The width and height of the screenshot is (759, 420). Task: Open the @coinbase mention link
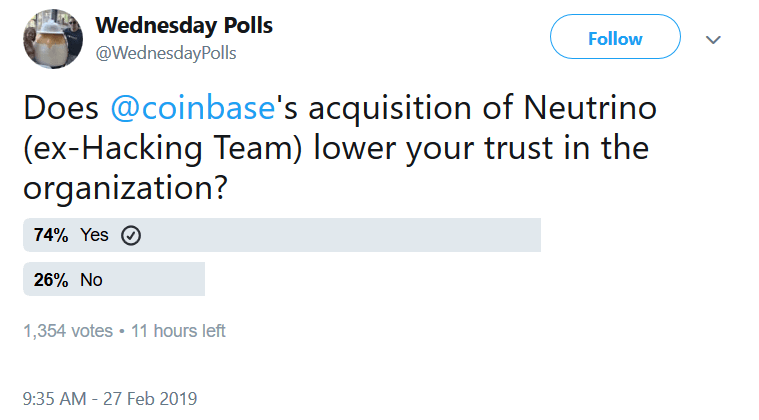(x=193, y=107)
